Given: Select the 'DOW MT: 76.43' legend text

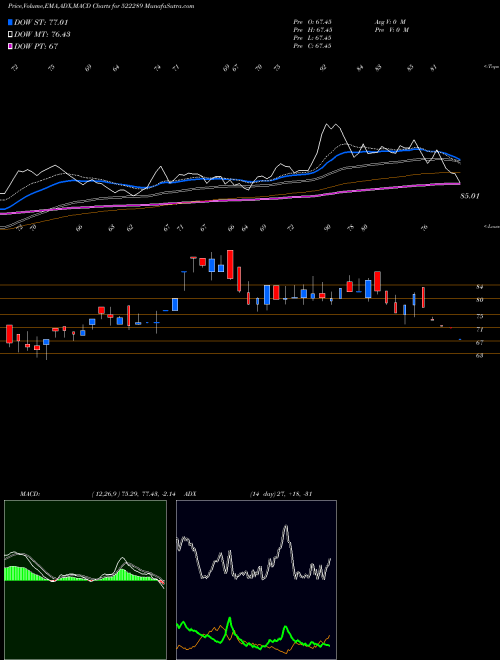Looking at the screenshot, I should coord(42,34).
